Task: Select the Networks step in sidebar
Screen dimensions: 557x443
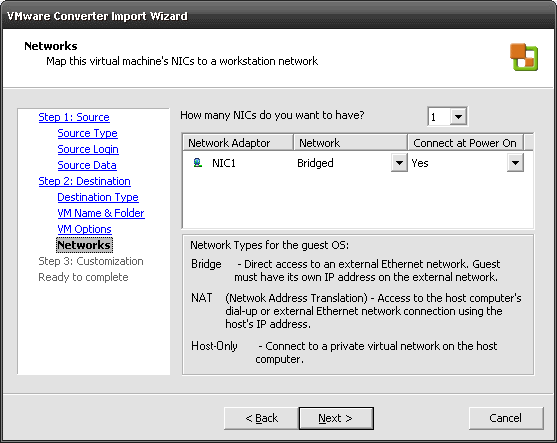Action: pos(84,245)
